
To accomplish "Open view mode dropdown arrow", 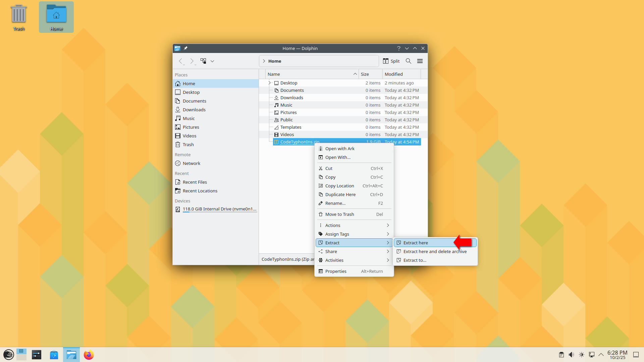I will 212,61.
